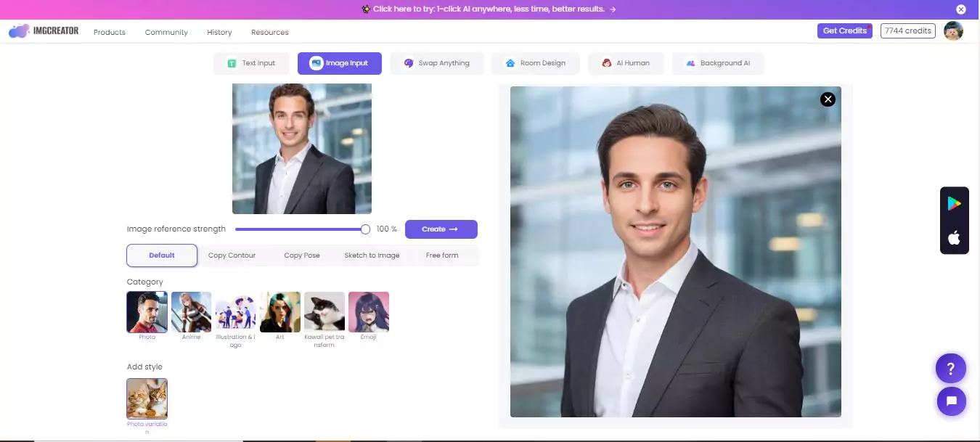Screen dimensions: 980x442
Task: Open the AI Human tab
Action: (626, 63)
